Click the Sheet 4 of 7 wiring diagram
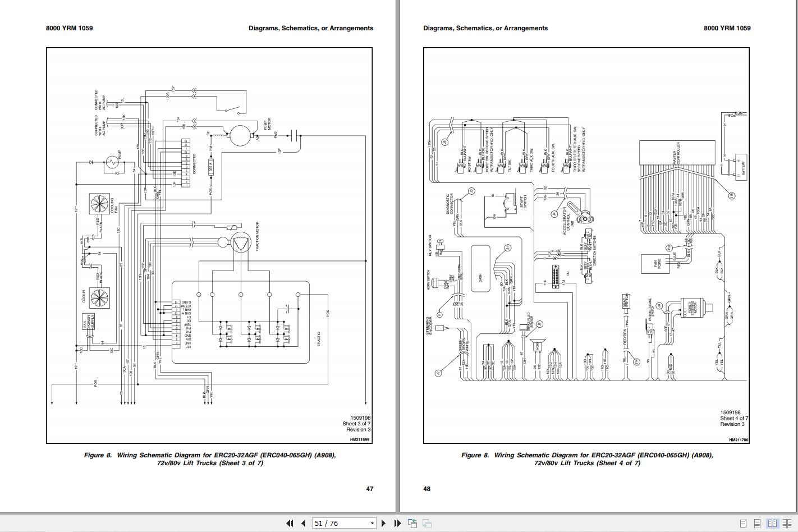Screen dimensions: 798x532 [586, 245]
